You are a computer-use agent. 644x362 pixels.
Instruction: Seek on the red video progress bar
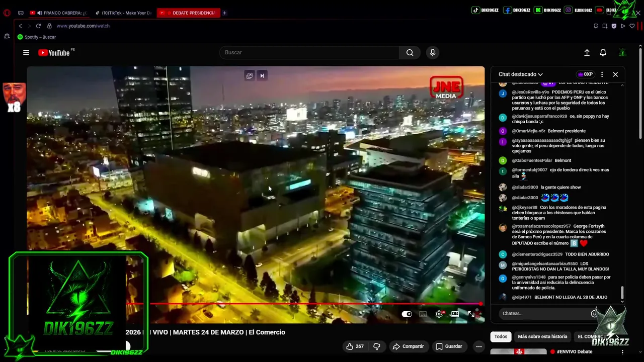click(304, 304)
